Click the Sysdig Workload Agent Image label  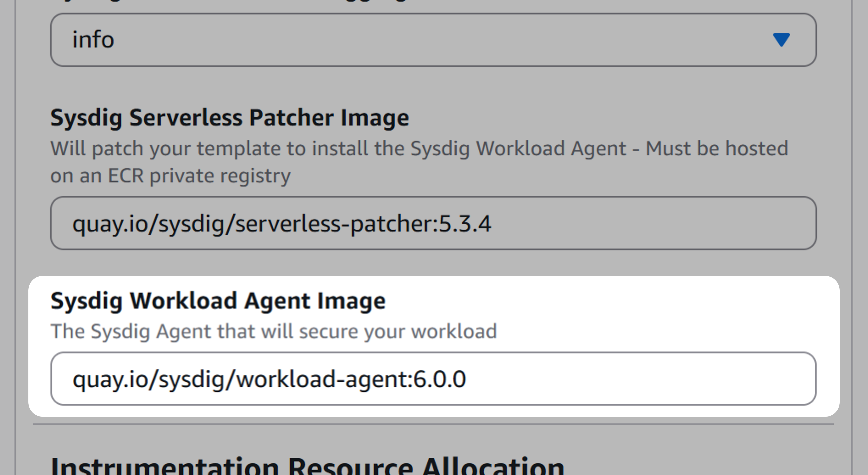(218, 301)
